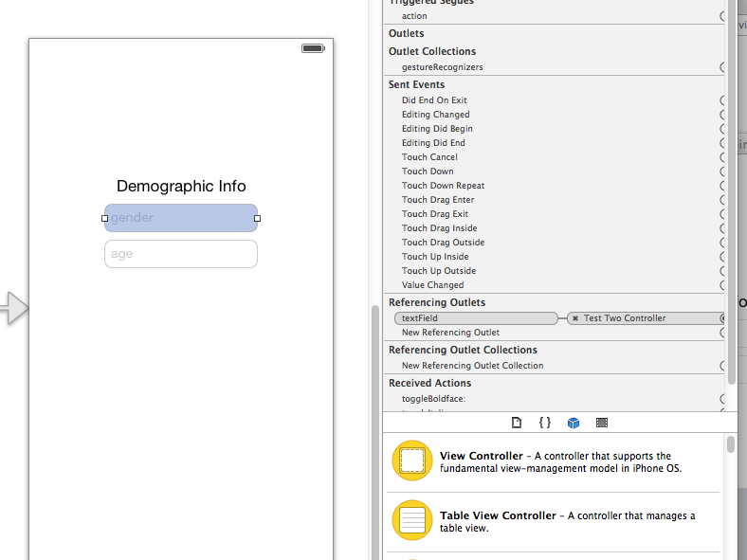Click the Outlets section header
The image size is (747, 560).
coord(407,33)
